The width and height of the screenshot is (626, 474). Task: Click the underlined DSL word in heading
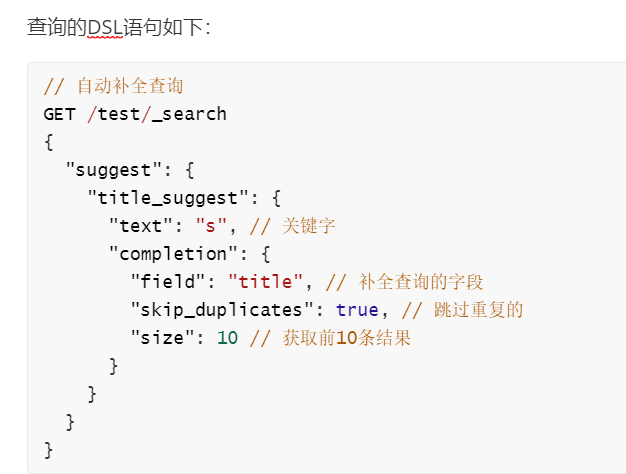tap(105, 28)
